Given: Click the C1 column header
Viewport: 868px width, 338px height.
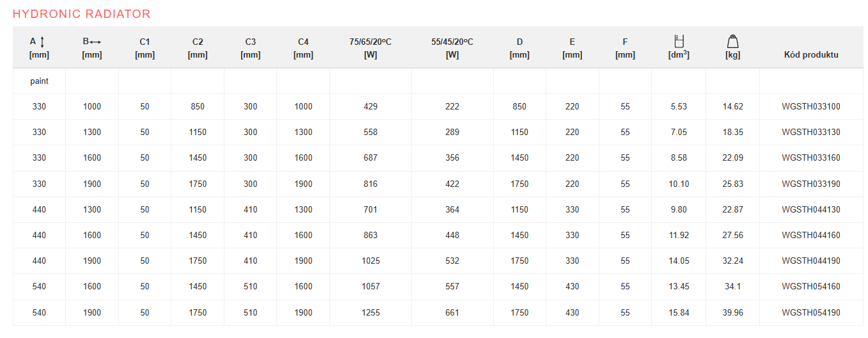Looking at the screenshot, I should (145, 48).
